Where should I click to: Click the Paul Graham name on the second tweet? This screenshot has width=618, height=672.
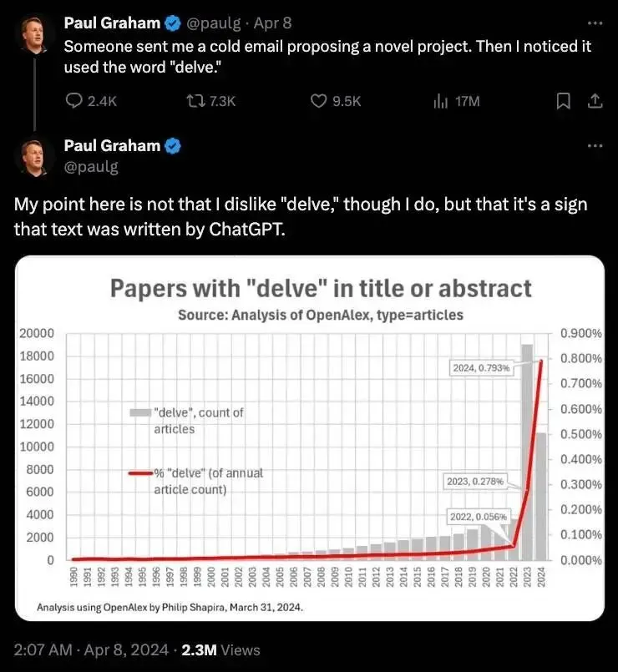112,146
